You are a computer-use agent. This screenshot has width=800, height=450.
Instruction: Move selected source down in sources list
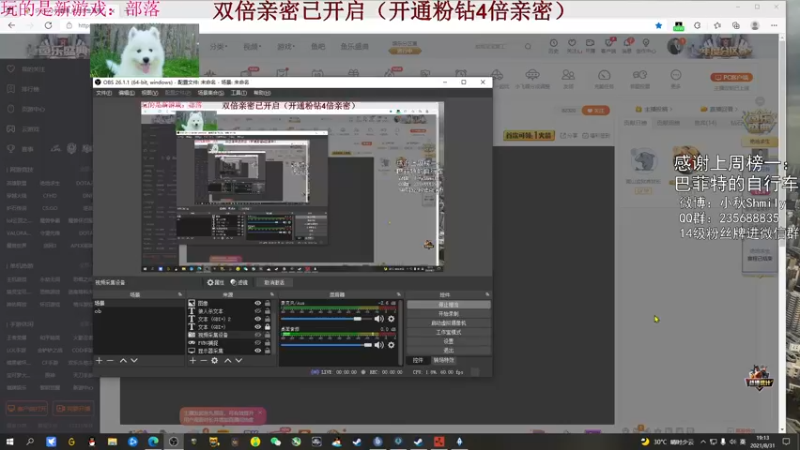(238, 360)
